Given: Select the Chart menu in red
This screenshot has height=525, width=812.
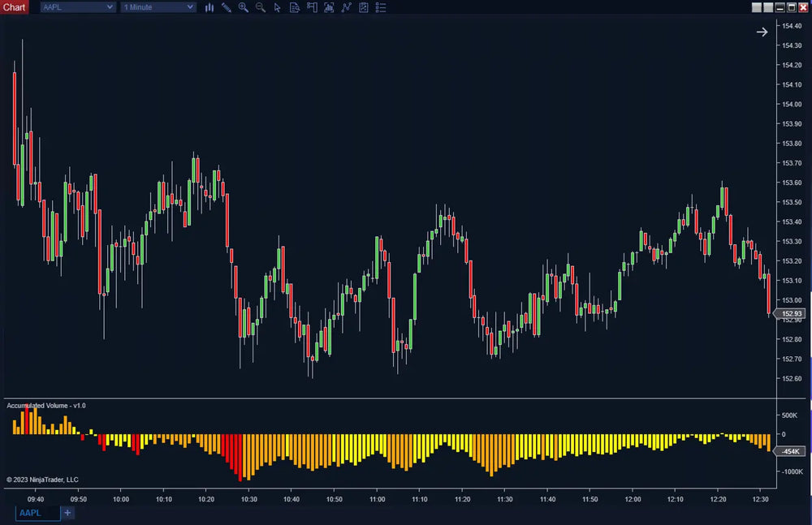Looking at the screenshot, I should (14, 6).
